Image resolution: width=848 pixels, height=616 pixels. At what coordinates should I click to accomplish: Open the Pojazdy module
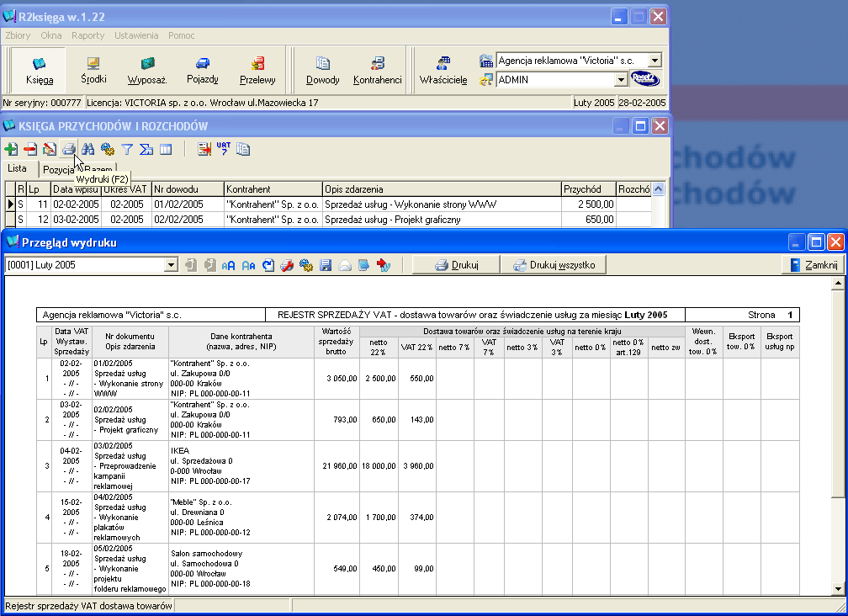[x=202, y=71]
